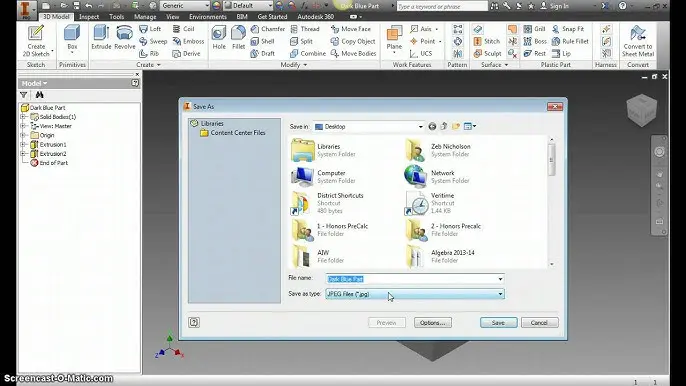
Task: Use the Thread tool
Action: pyautogui.click(x=305, y=29)
